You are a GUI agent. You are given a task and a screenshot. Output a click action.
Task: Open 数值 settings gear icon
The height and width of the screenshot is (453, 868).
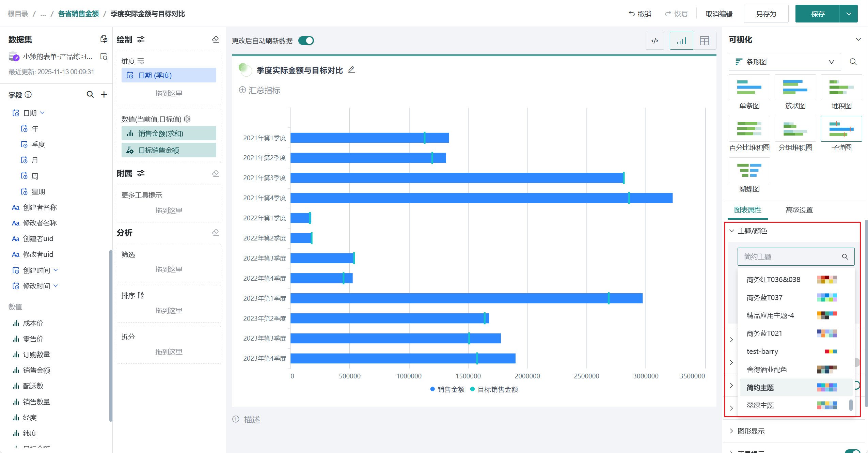pyautogui.click(x=187, y=119)
